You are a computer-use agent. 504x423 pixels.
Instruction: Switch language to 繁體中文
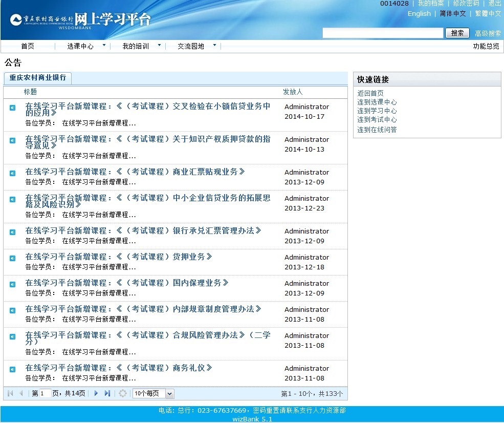(x=488, y=13)
